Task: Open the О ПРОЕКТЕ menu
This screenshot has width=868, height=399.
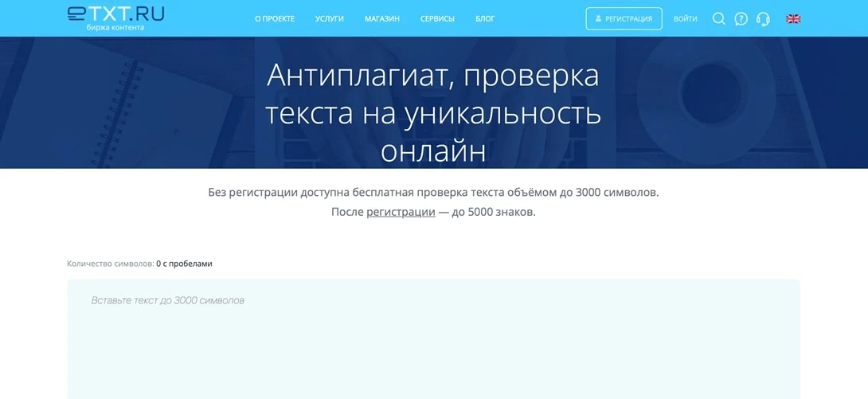Action: pos(275,18)
